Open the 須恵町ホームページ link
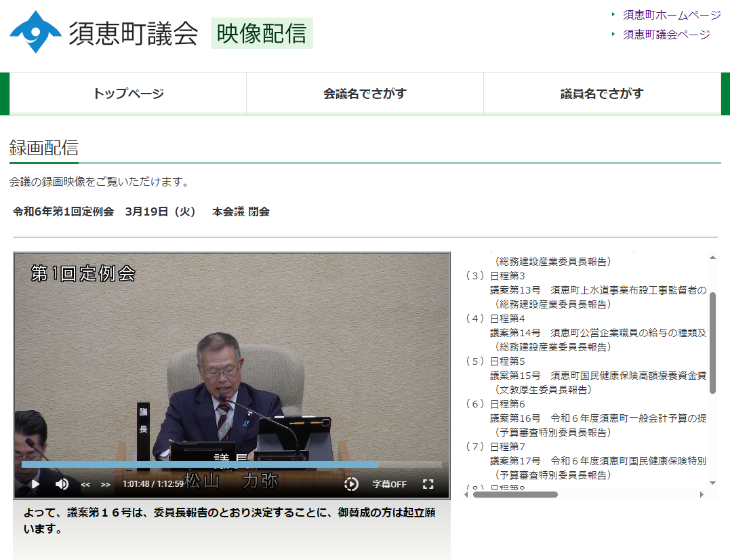 click(672, 15)
